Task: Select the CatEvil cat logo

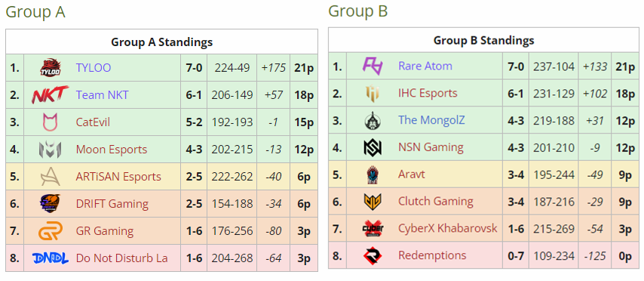Action: pos(50,122)
